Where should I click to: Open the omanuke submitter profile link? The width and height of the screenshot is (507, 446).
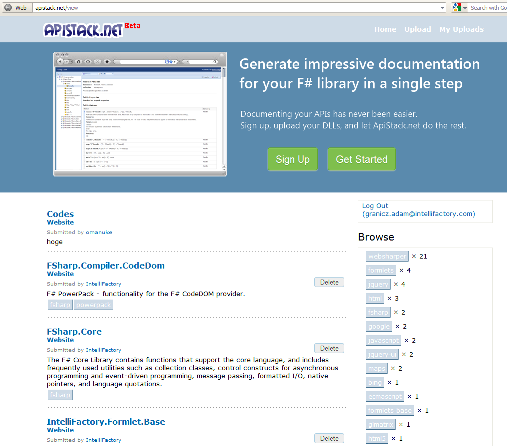pyautogui.click(x=99, y=232)
